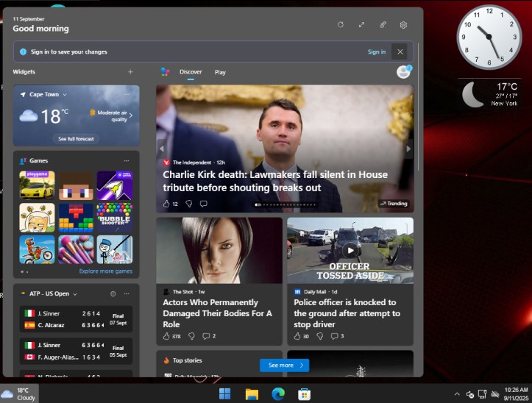
Task: Play the Officer Tossed Aside video
Action: coord(350,250)
